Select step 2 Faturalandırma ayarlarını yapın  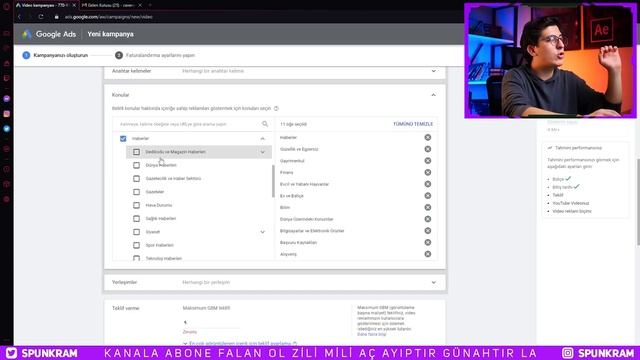tap(155, 55)
